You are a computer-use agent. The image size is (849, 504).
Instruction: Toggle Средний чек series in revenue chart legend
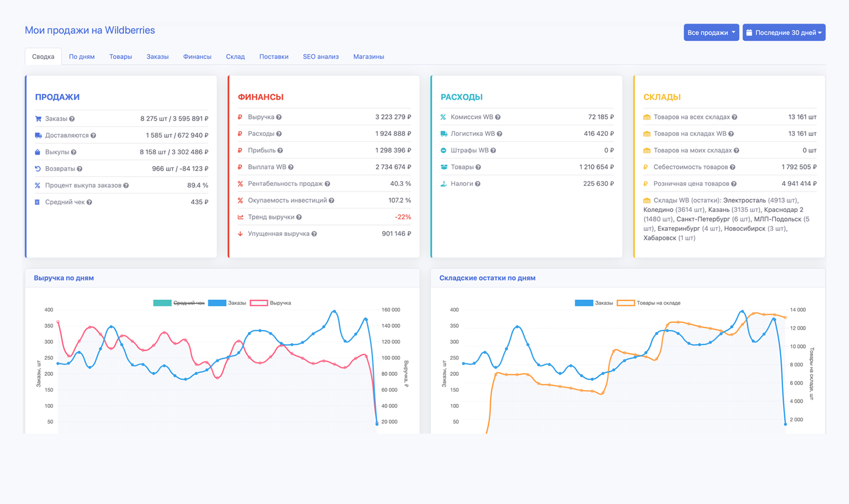click(x=179, y=303)
